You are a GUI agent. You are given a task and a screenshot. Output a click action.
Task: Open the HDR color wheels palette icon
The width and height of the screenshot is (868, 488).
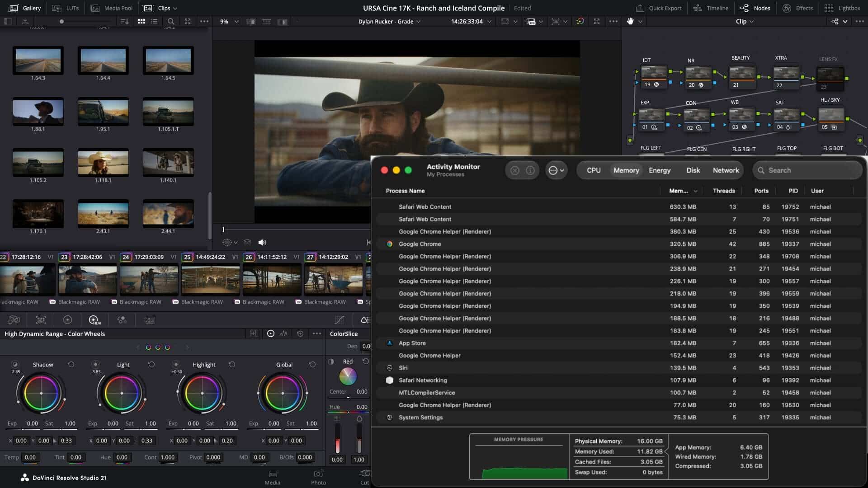pyautogui.click(x=94, y=320)
